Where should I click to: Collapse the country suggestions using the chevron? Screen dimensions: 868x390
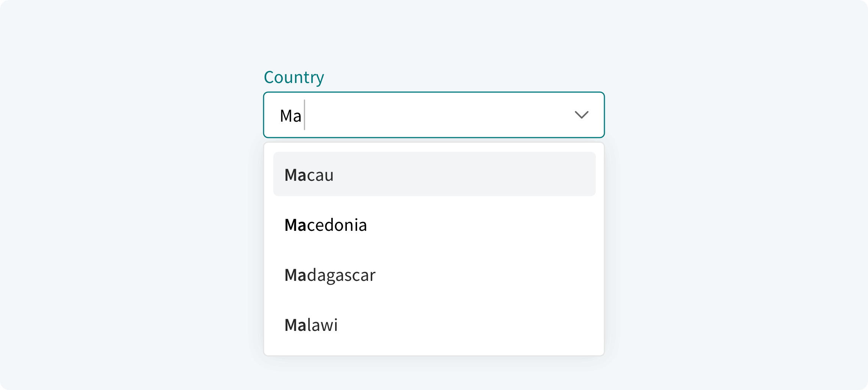click(581, 115)
